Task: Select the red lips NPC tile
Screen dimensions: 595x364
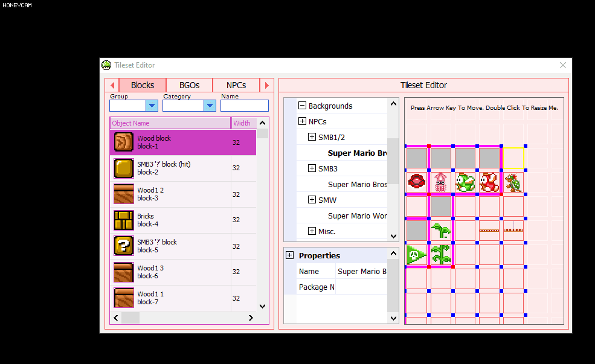Action: coord(417,182)
